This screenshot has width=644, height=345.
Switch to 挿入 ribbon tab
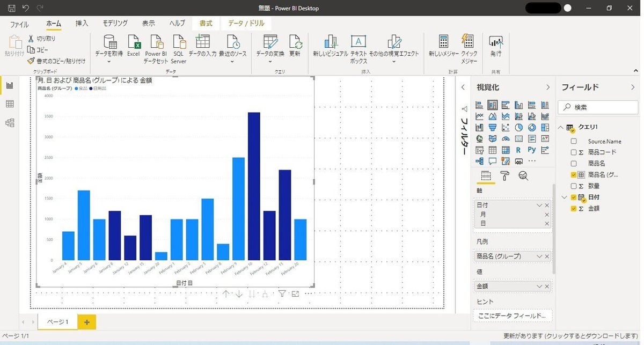[x=82, y=24]
